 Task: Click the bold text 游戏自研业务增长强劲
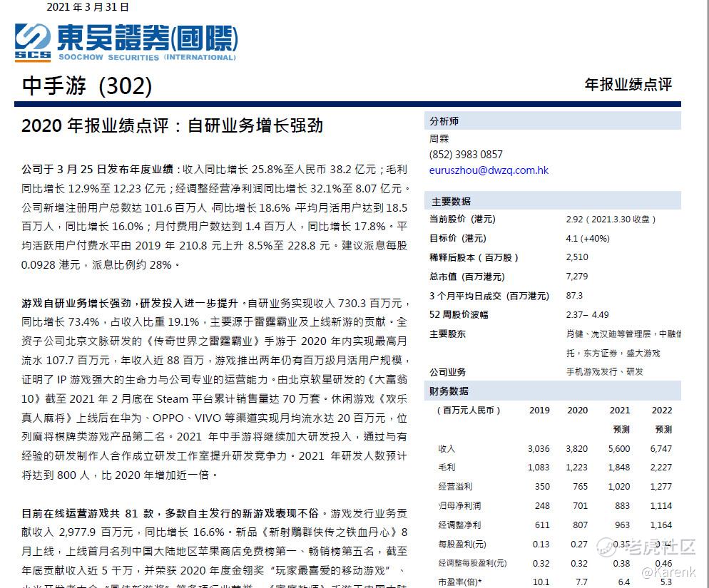tap(76, 303)
